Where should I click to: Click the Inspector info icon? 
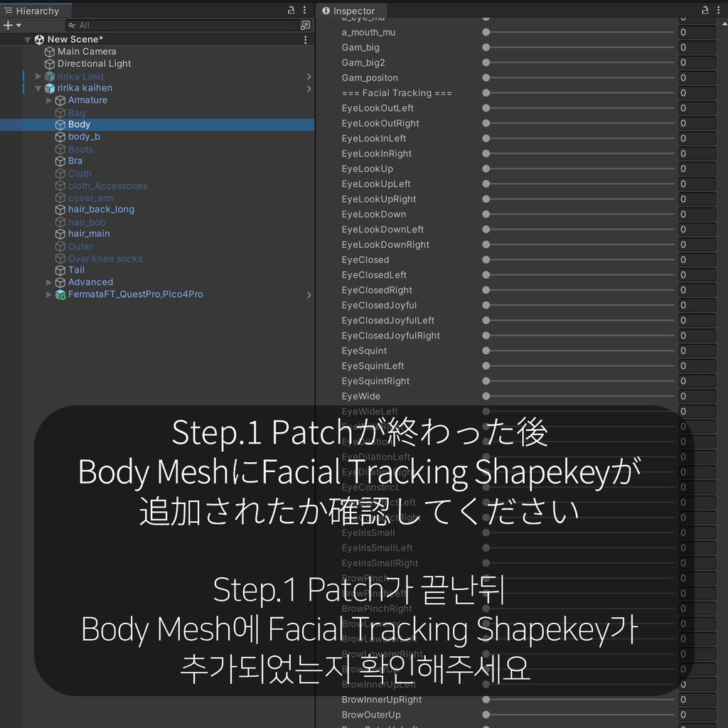pyautogui.click(x=326, y=11)
